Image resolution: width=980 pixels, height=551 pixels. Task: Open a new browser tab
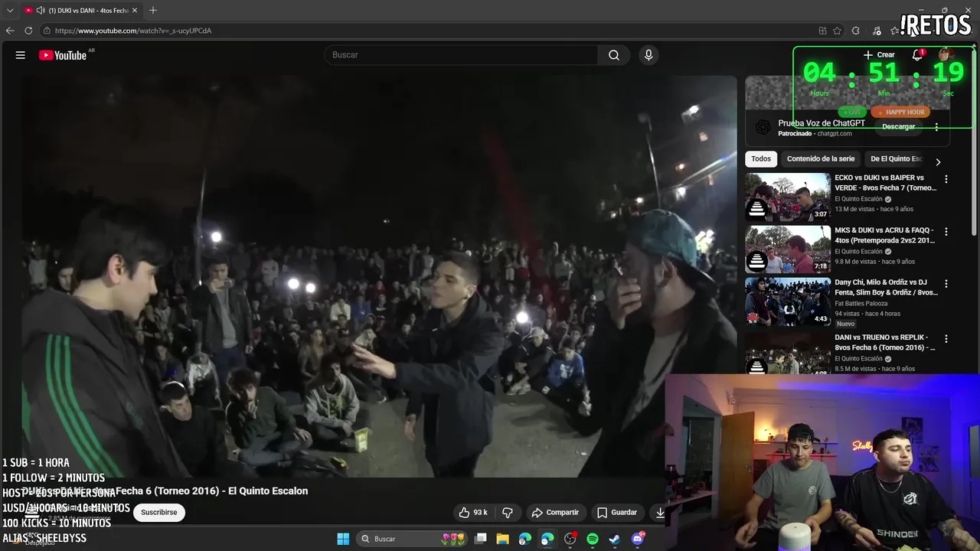tap(153, 10)
